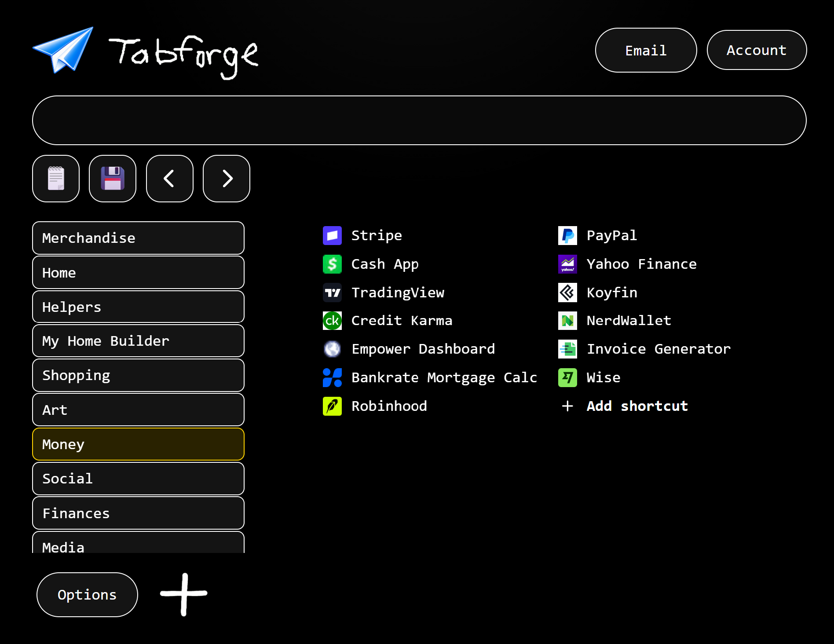Click the Koyfin logo icon

click(567, 293)
